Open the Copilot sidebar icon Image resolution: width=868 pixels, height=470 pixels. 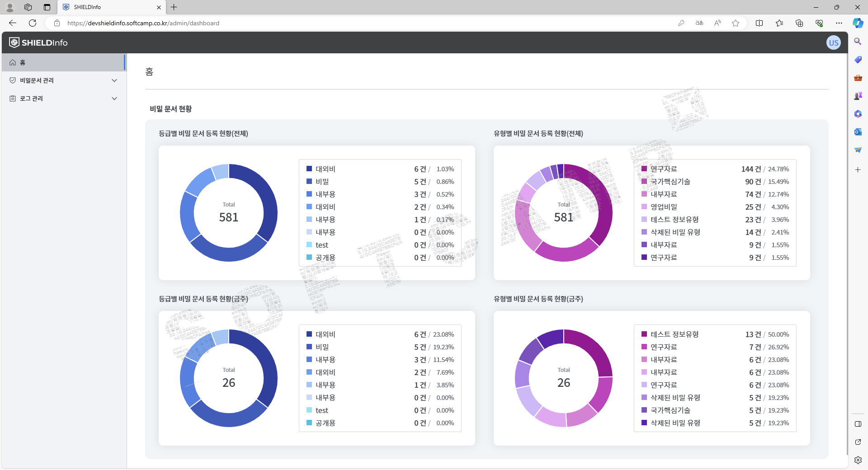pyautogui.click(x=858, y=23)
